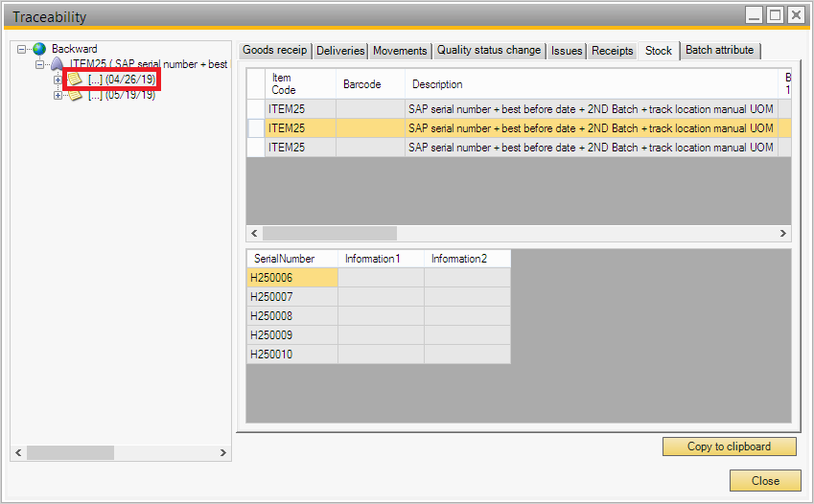This screenshot has height=504, width=814.
Task: Click the Close button
Action: tap(764, 480)
